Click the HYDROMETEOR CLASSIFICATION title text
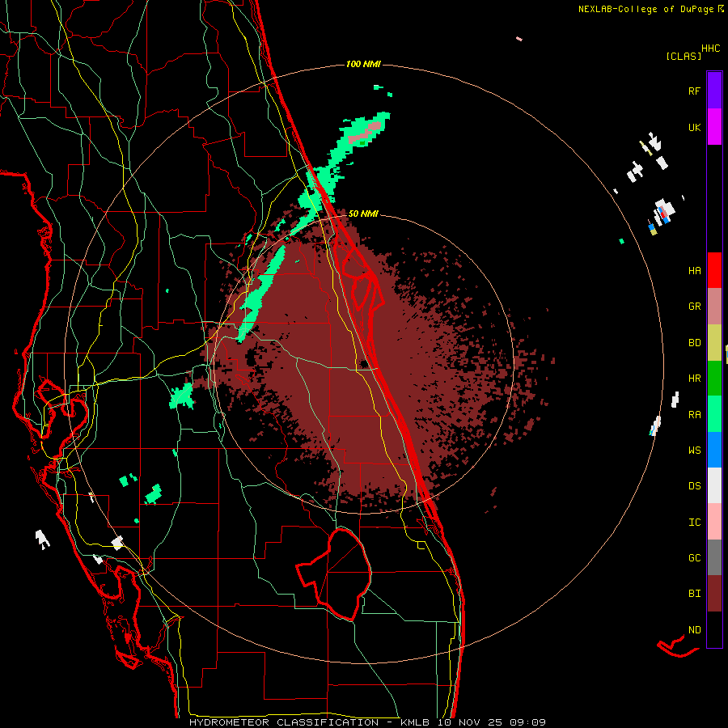The width and height of the screenshot is (728, 728). [284, 722]
